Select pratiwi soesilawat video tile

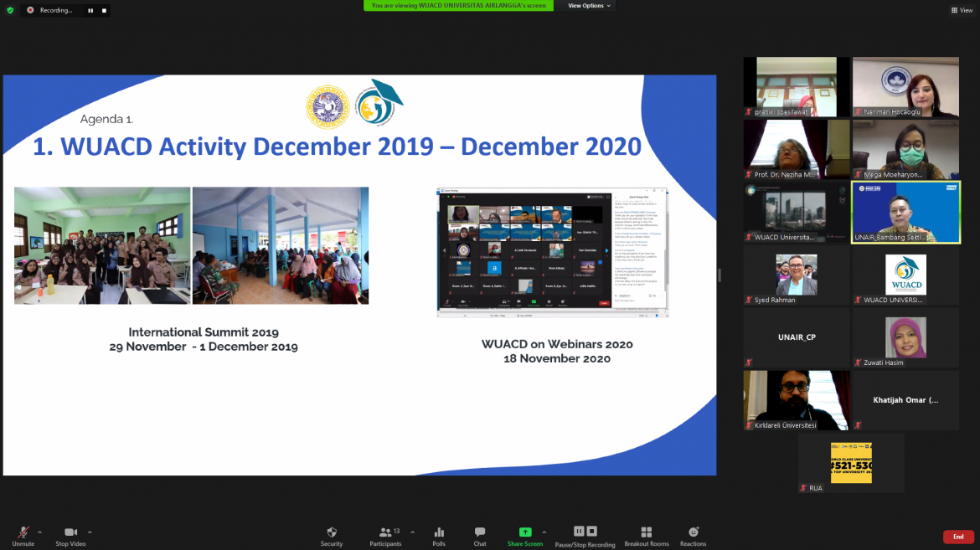tap(797, 87)
